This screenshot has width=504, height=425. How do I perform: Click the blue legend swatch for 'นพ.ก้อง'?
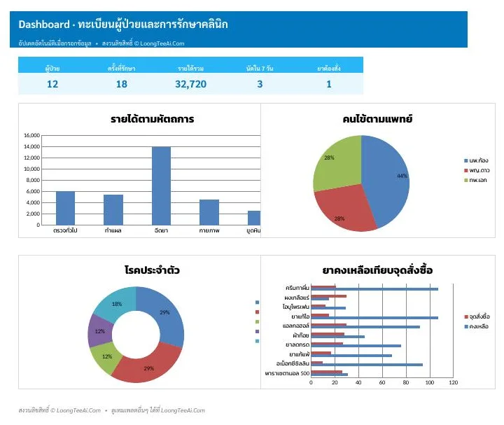[465, 161]
